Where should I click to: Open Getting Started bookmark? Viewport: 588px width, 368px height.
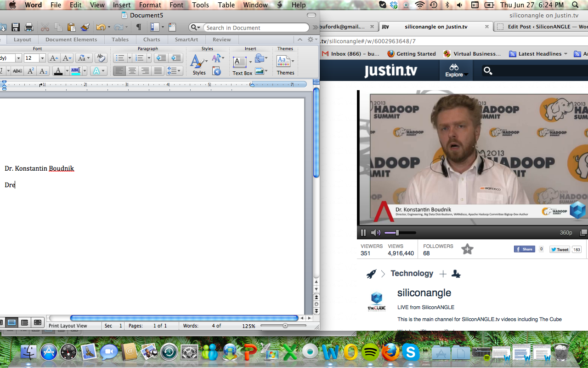point(411,54)
